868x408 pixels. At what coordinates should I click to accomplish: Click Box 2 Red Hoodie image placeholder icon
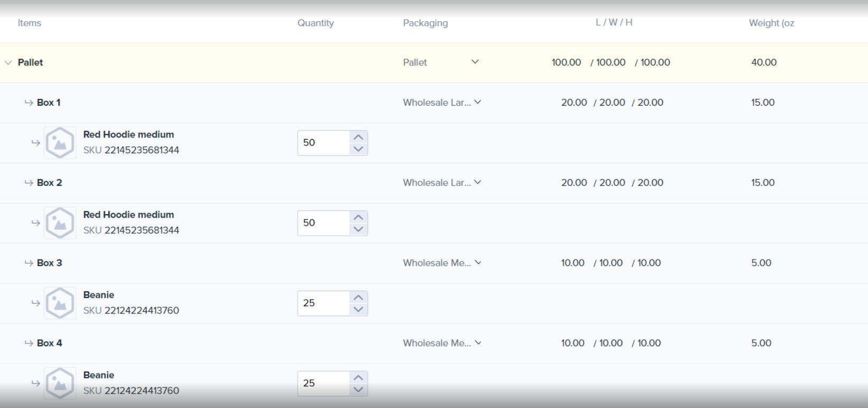(x=60, y=223)
